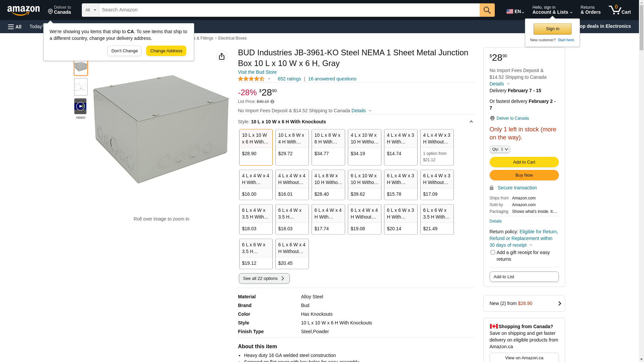Click the Amazon logo
The height and width of the screenshot is (362, 644).
coord(23,10)
